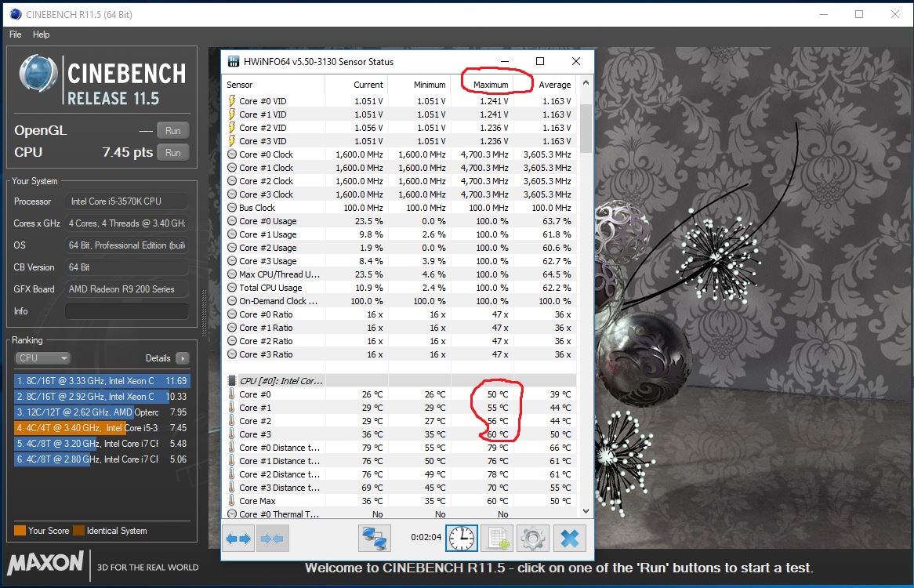Image resolution: width=914 pixels, height=588 pixels.
Task: Click the HWiNFO64 title bar icon
Action: [233, 61]
